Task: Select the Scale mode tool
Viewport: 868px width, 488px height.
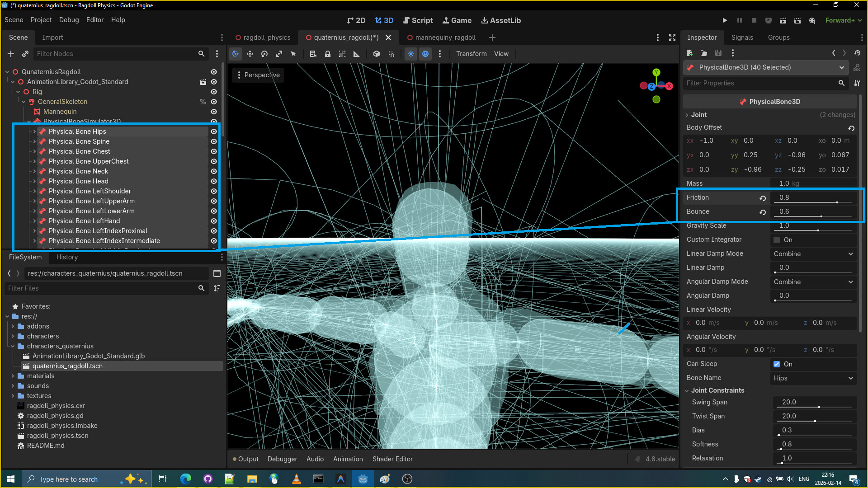Action: pos(279,54)
